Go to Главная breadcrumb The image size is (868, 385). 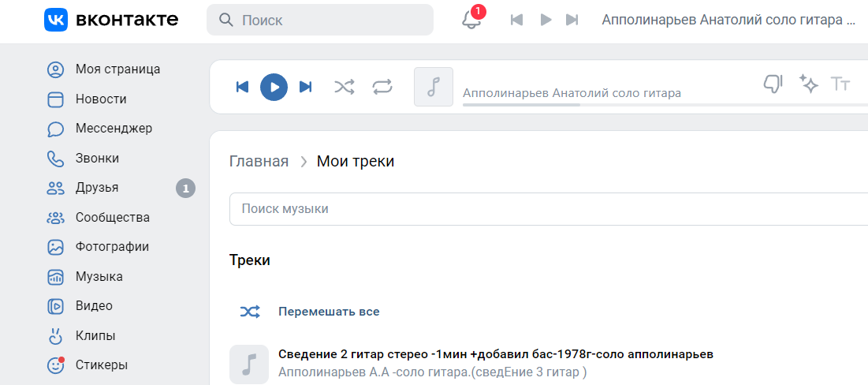click(x=259, y=162)
